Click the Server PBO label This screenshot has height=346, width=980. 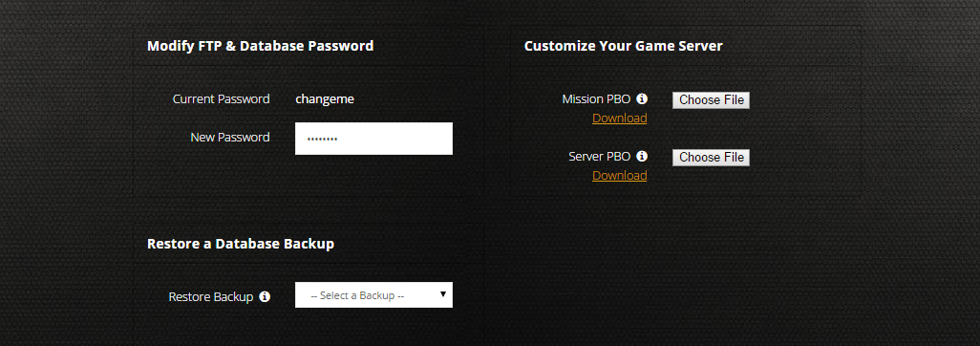point(600,157)
